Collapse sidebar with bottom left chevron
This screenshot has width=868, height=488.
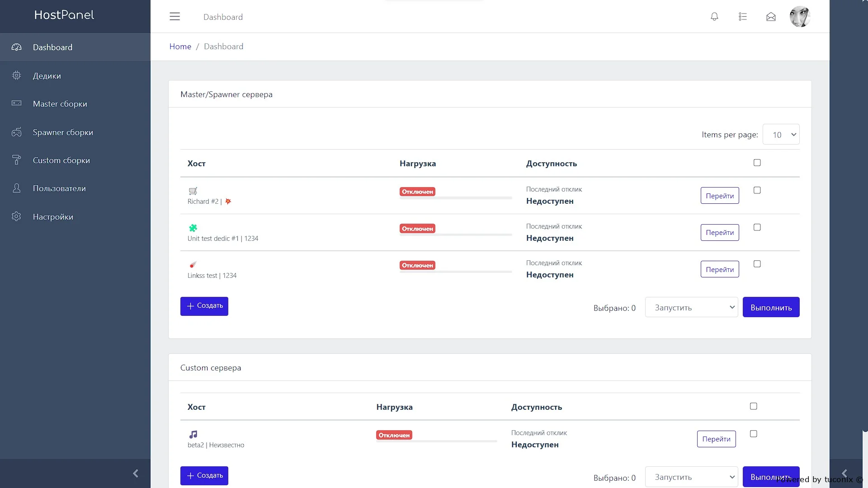(x=135, y=473)
